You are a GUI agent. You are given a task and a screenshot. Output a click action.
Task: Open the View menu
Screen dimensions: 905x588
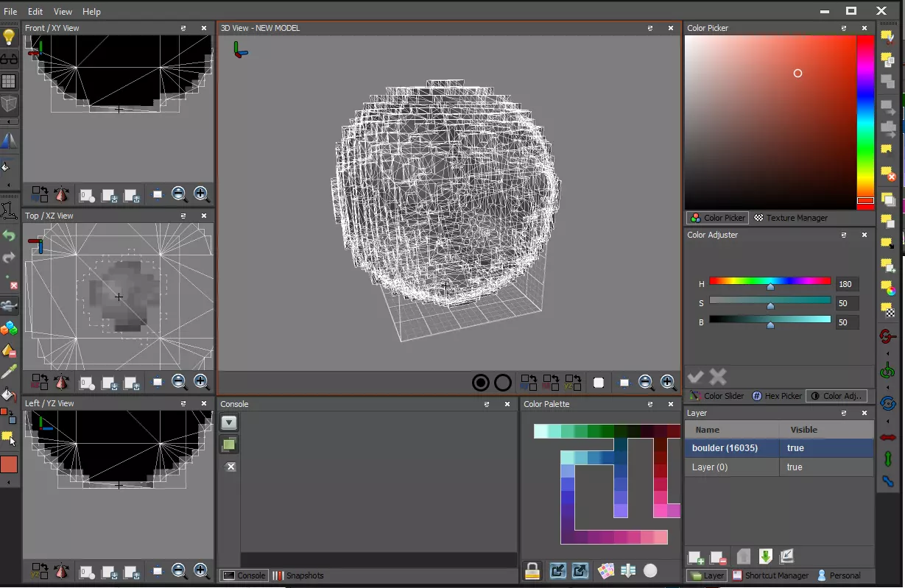click(x=63, y=12)
